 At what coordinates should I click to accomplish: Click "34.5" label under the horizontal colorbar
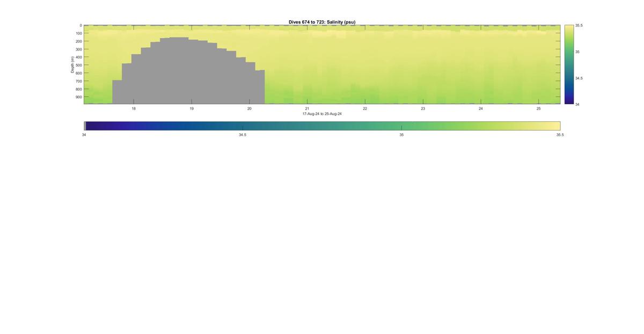tap(243, 135)
